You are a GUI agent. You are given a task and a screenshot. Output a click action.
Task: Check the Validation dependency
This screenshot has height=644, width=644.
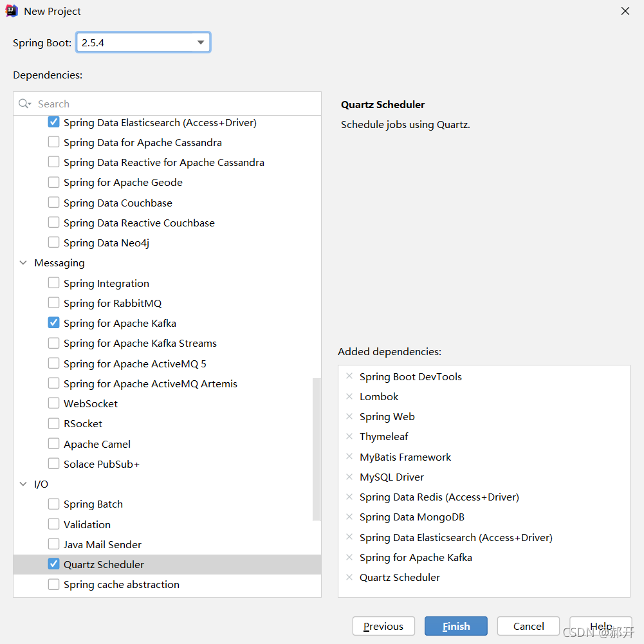pyautogui.click(x=53, y=524)
